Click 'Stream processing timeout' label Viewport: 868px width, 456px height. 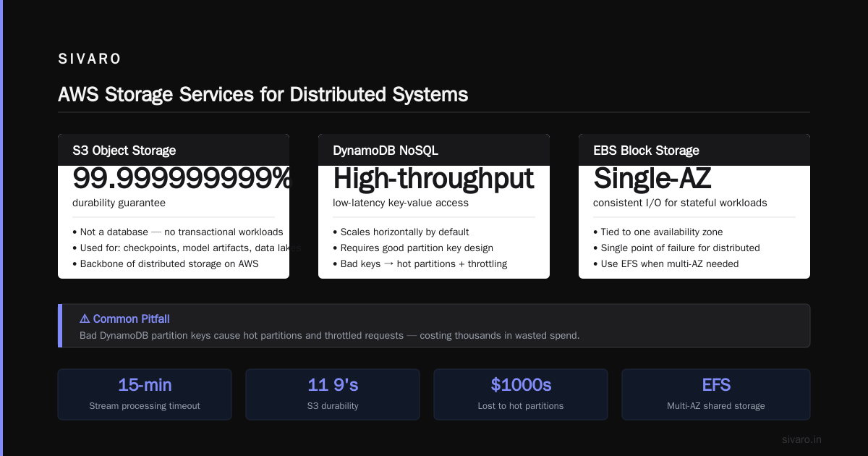[x=145, y=406]
